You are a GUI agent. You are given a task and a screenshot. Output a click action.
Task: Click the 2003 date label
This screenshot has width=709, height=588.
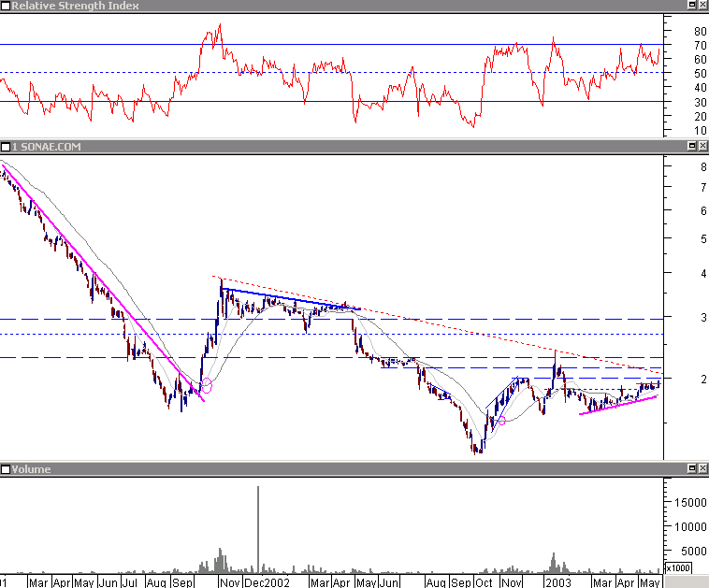pyautogui.click(x=559, y=582)
